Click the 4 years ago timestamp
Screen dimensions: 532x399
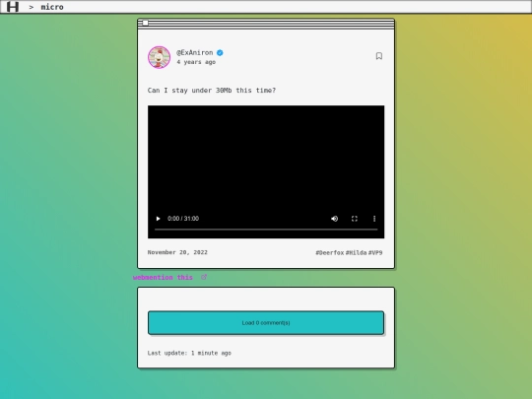(x=196, y=62)
